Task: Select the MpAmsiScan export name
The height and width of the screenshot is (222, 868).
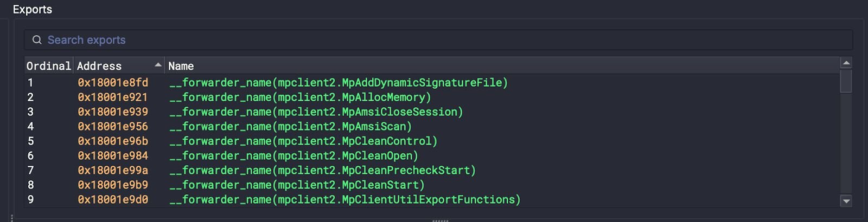Action: (x=290, y=127)
